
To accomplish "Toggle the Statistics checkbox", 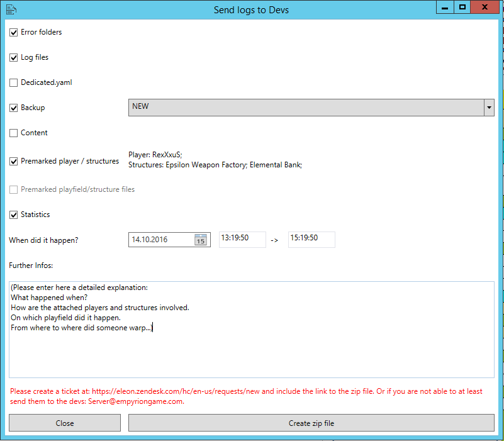I will click(13, 215).
